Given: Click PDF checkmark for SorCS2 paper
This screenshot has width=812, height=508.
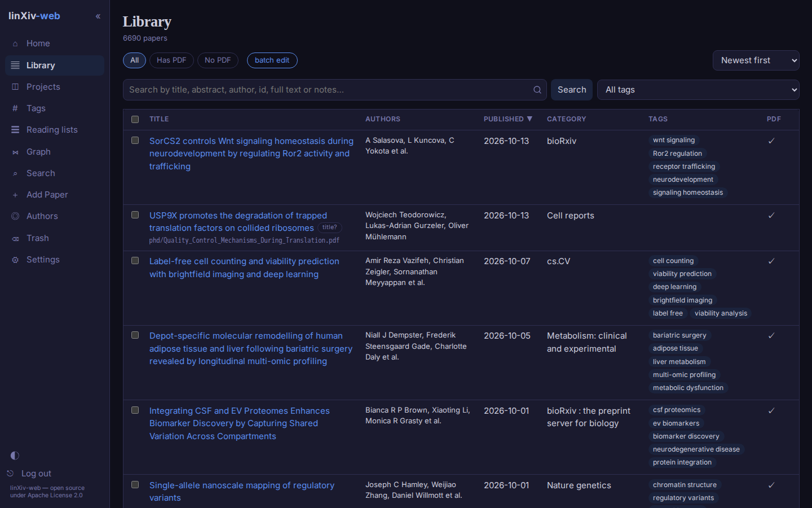Looking at the screenshot, I should 771,141.
